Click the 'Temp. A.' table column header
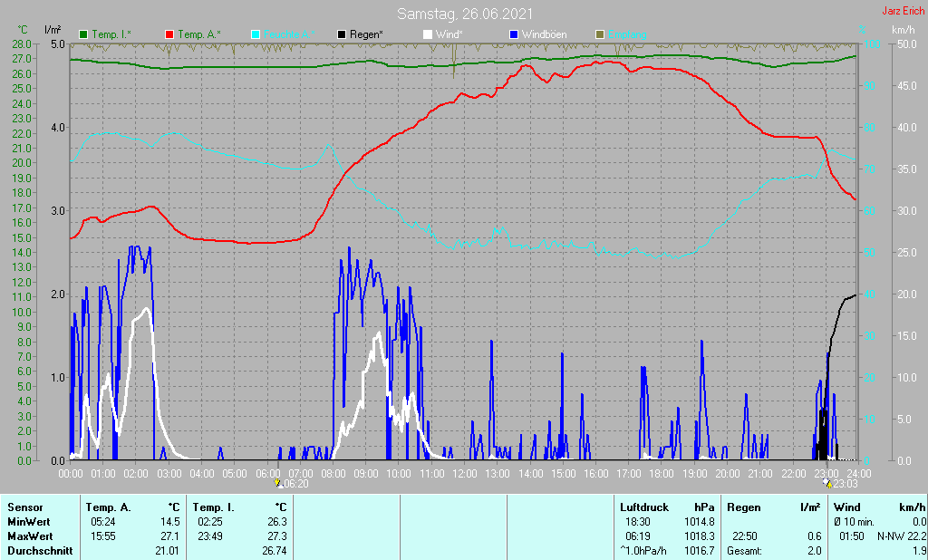Screen dimensions: 928x560 (x=108, y=507)
